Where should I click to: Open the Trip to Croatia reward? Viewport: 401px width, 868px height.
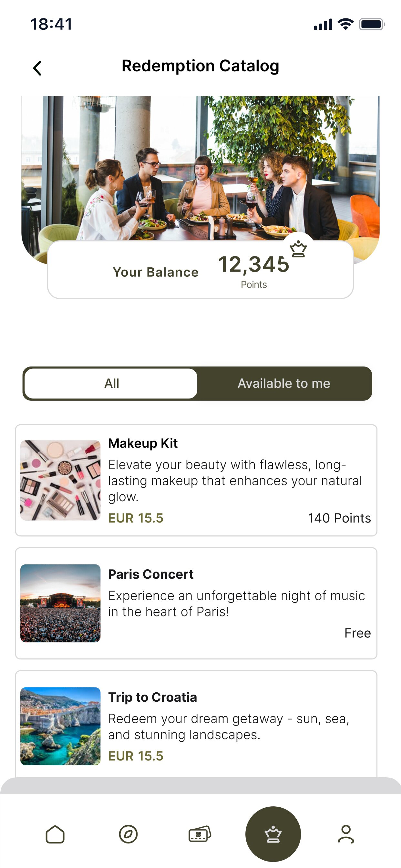click(196, 724)
